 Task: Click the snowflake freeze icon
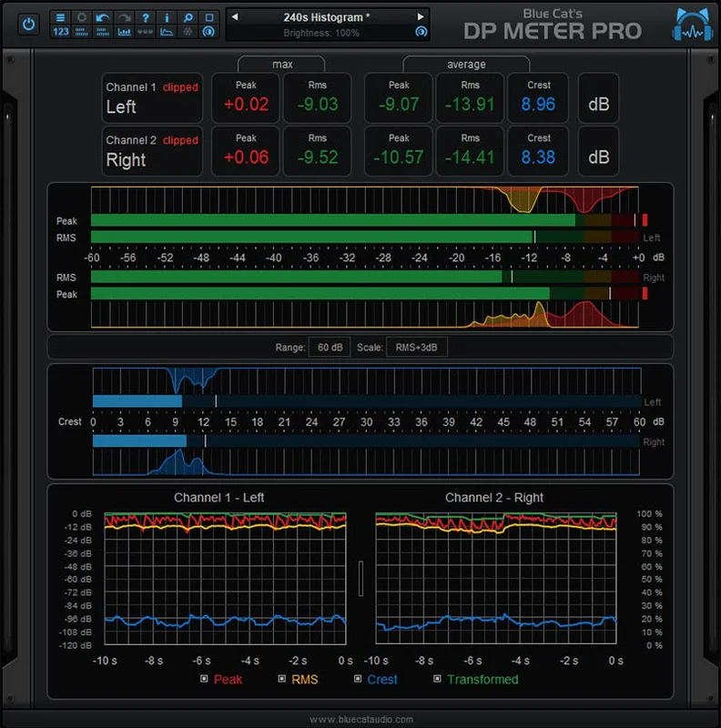(x=188, y=32)
